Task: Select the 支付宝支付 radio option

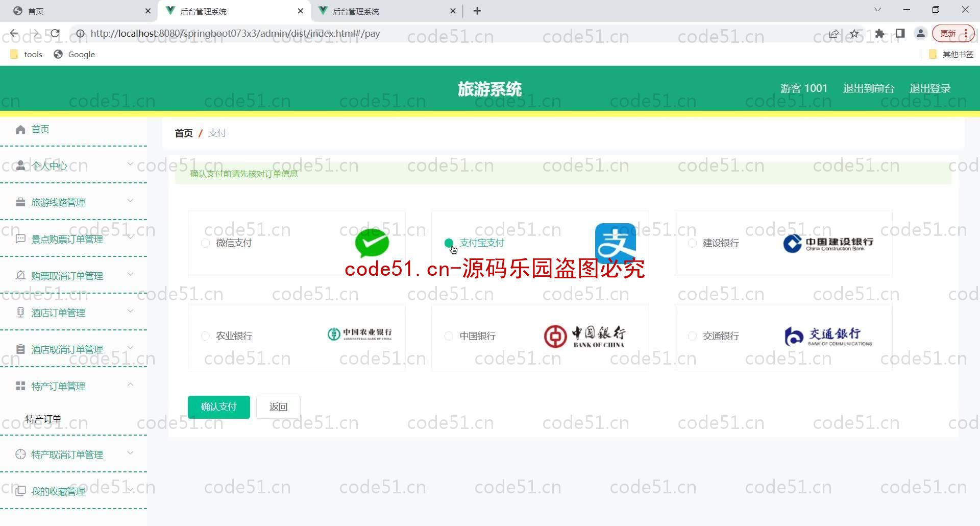Action: [x=449, y=243]
